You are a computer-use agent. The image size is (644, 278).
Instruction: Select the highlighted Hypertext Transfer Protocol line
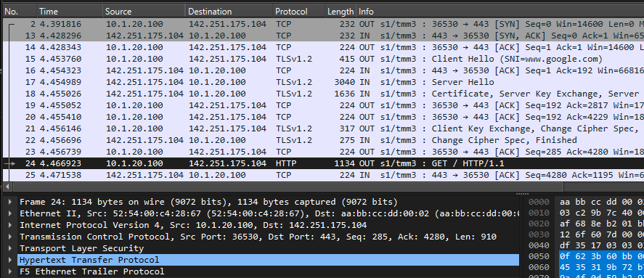coord(268,260)
